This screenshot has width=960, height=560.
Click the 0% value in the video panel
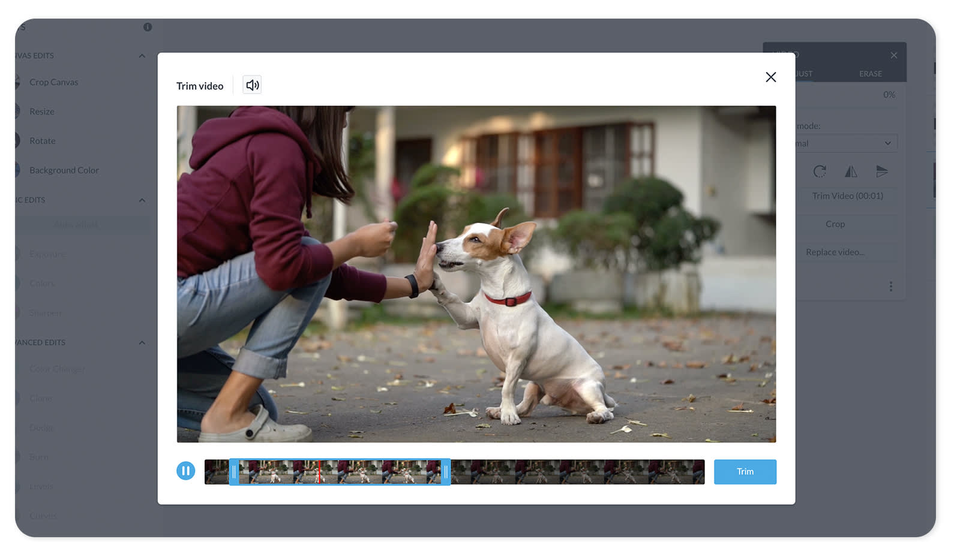889,95
